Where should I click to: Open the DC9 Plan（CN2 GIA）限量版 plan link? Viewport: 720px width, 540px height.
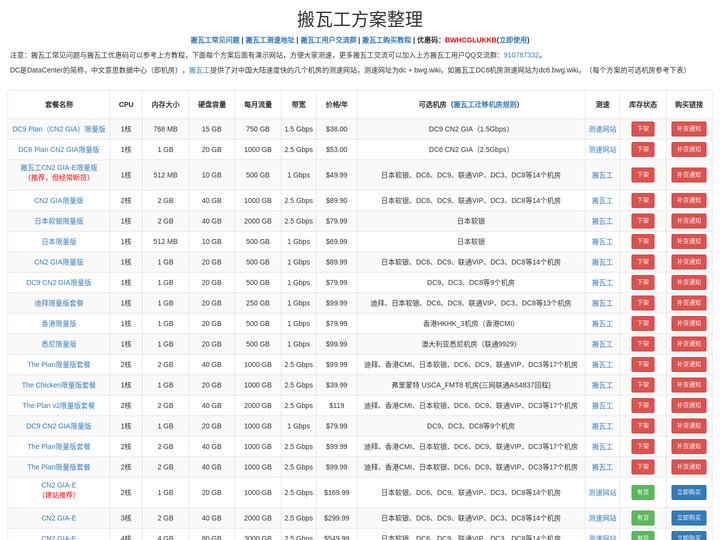59,129
